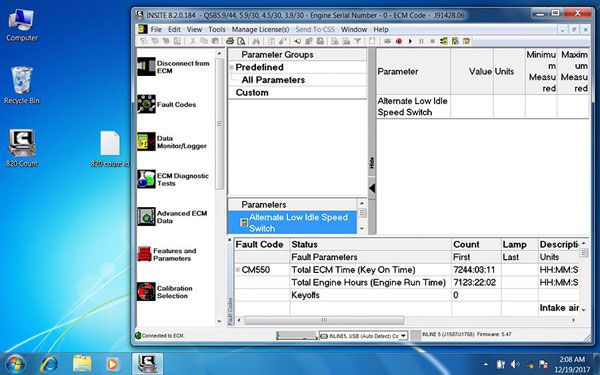Viewport: 600px width, 375px height.
Task: Click the INSITE taskbar button
Action: [x=147, y=364]
